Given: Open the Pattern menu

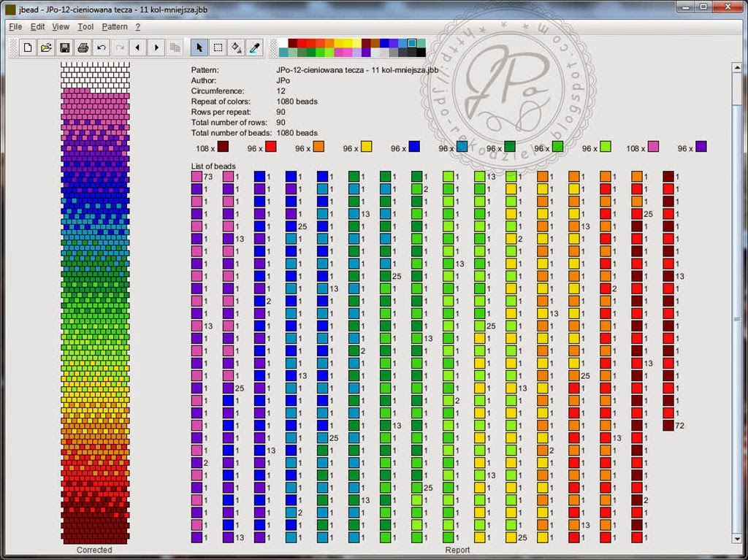Looking at the screenshot, I should pyautogui.click(x=115, y=27).
